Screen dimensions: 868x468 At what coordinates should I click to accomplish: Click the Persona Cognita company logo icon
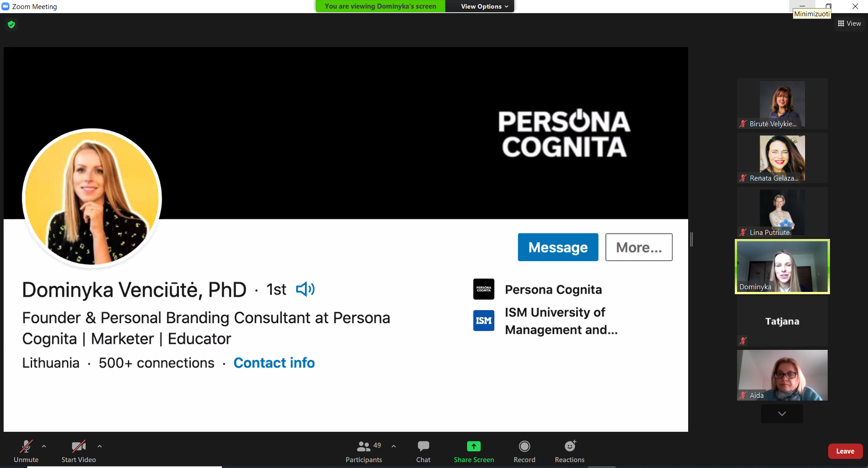tap(484, 289)
